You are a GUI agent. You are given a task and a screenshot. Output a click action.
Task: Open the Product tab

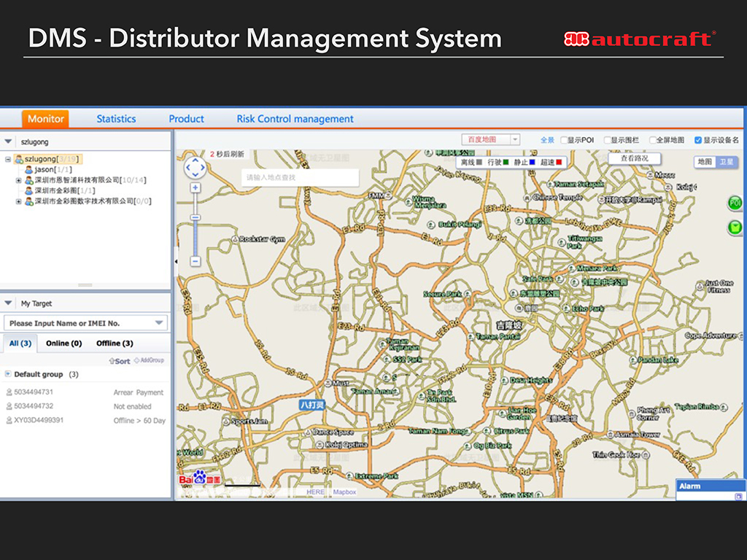(186, 119)
